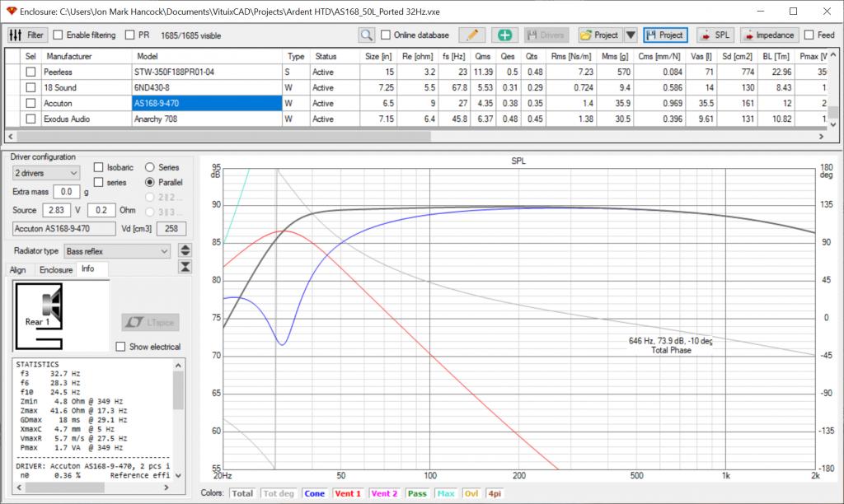Sort by fs [Hz] column header

point(453,56)
